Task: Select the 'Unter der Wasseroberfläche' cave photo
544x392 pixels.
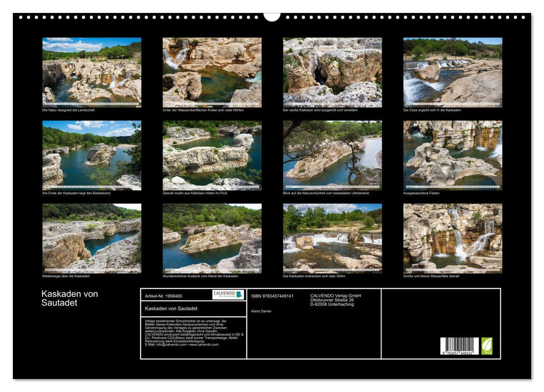Action: point(212,72)
